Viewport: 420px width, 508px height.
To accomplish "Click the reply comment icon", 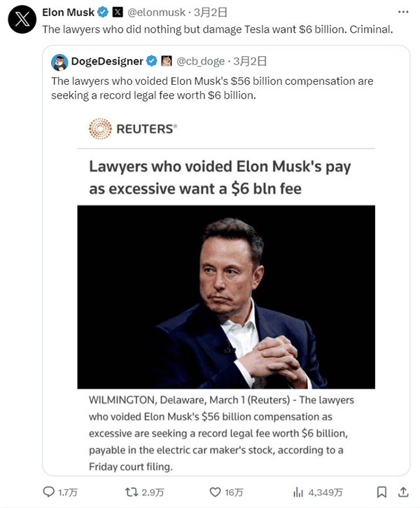I will click(49, 492).
